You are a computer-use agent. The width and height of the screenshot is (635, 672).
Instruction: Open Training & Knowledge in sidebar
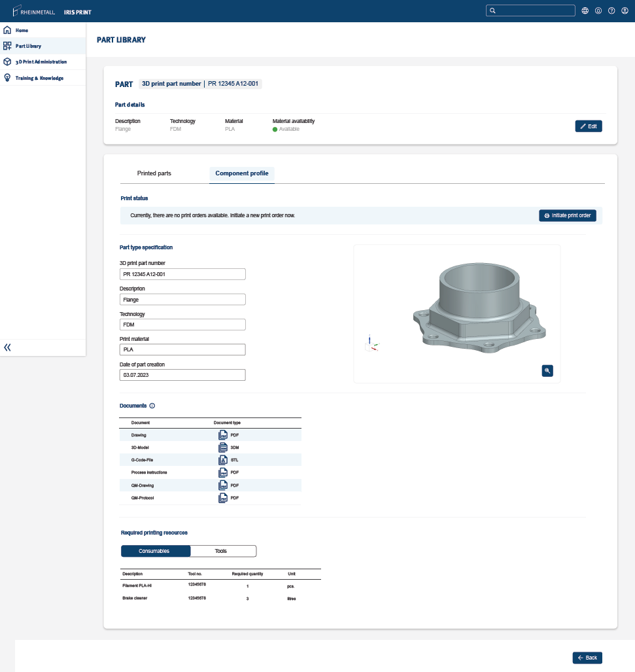[x=39, y=78]
